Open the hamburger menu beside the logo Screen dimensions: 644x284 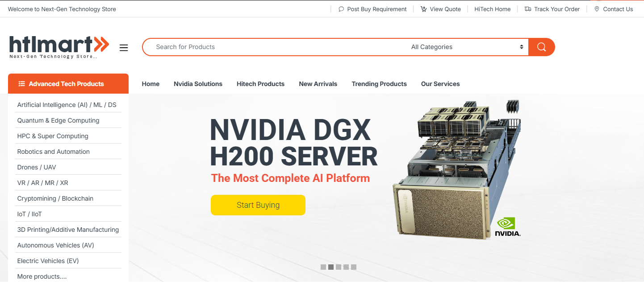point(124,48)
